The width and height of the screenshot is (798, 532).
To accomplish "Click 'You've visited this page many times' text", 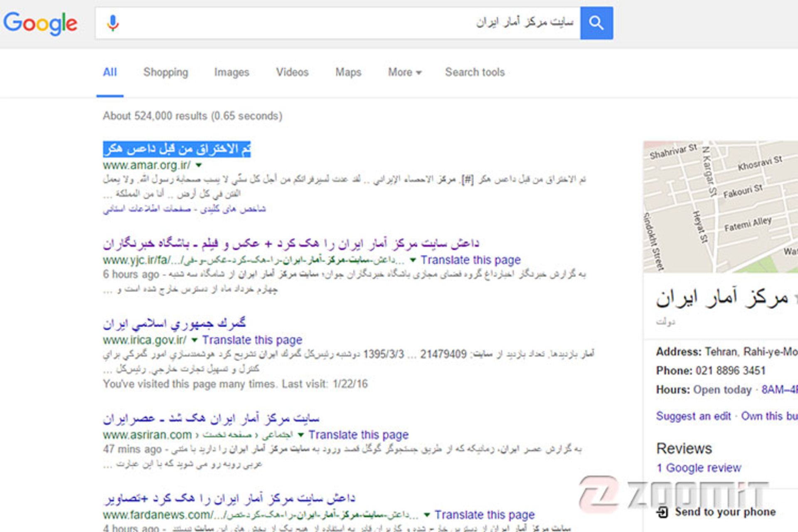I will pos(235,384).
